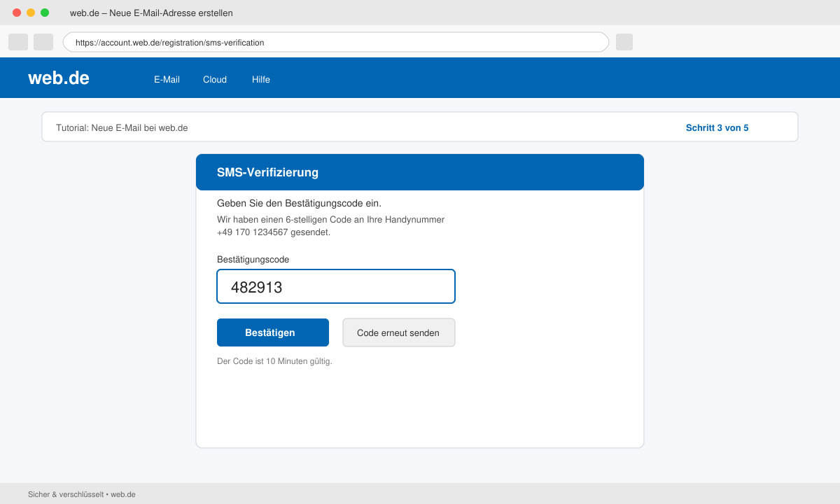Click the yellow minimize window button
The width and height of the screenshot is (840, 504).
(x=31, y=13)
